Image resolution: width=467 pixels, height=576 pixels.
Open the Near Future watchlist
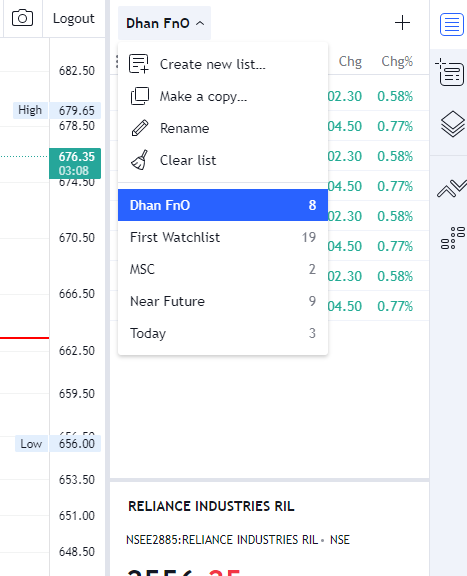click(x=223, y=301)
